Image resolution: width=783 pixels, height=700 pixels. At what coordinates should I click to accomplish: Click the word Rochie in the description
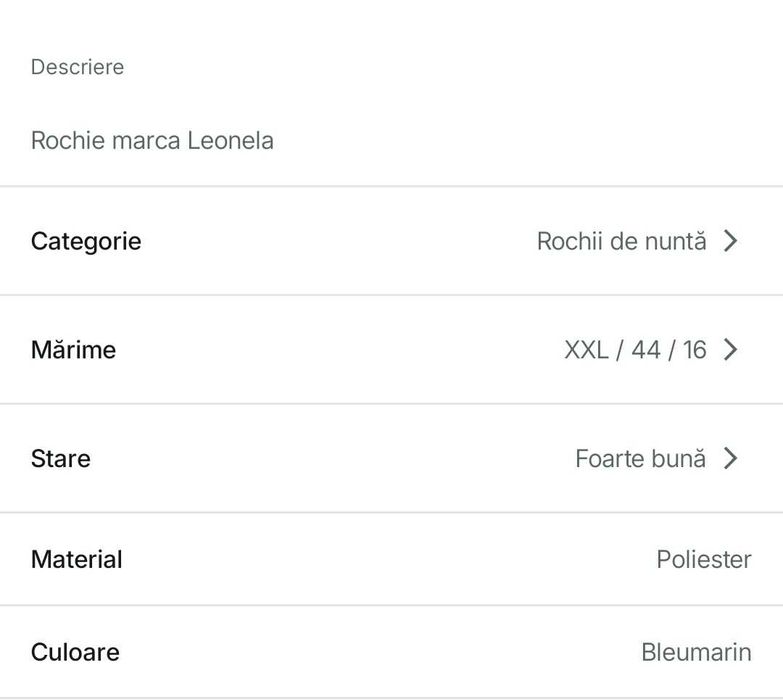[x=67, y=140]
